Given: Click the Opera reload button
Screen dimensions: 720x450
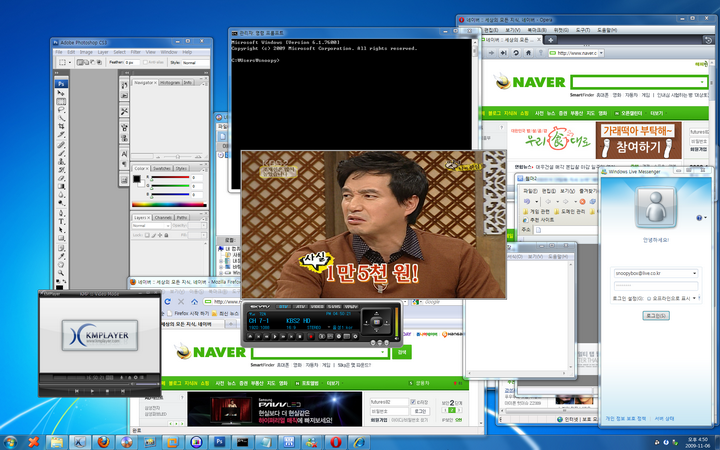Looking at the screenshot, I should (516, 53).
